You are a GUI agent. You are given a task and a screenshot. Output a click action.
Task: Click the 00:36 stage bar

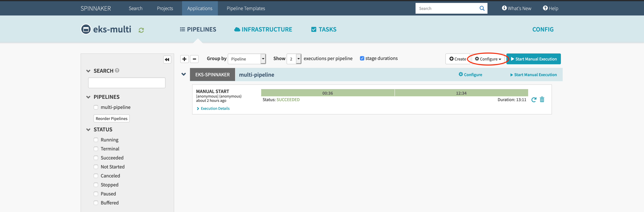328,93
